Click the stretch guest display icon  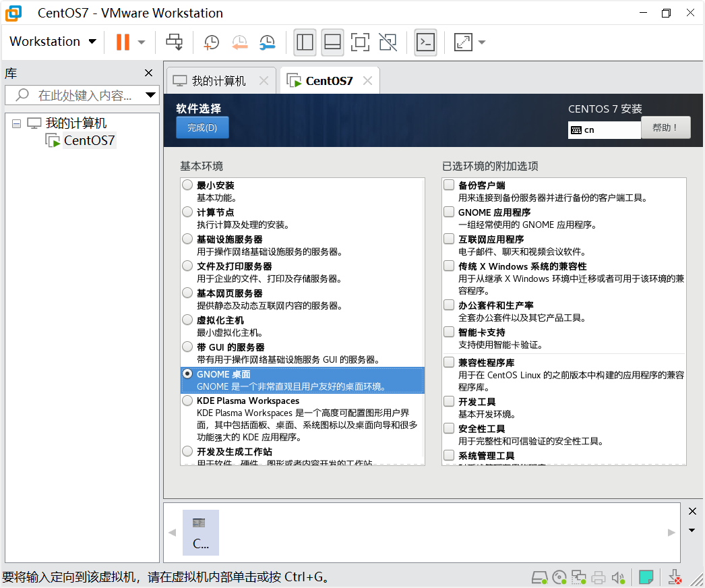coord(463,42)
